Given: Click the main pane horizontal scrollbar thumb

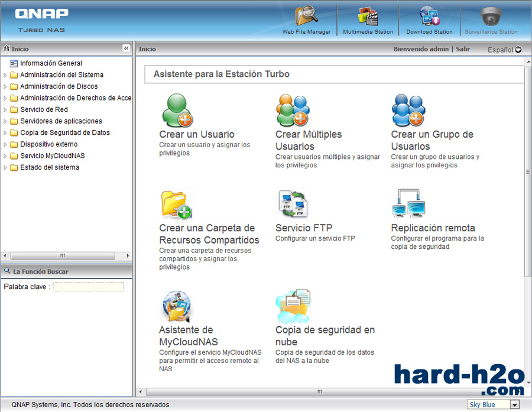Looking at the screenshot, I should pyautogui.click(x=319, y=392).
